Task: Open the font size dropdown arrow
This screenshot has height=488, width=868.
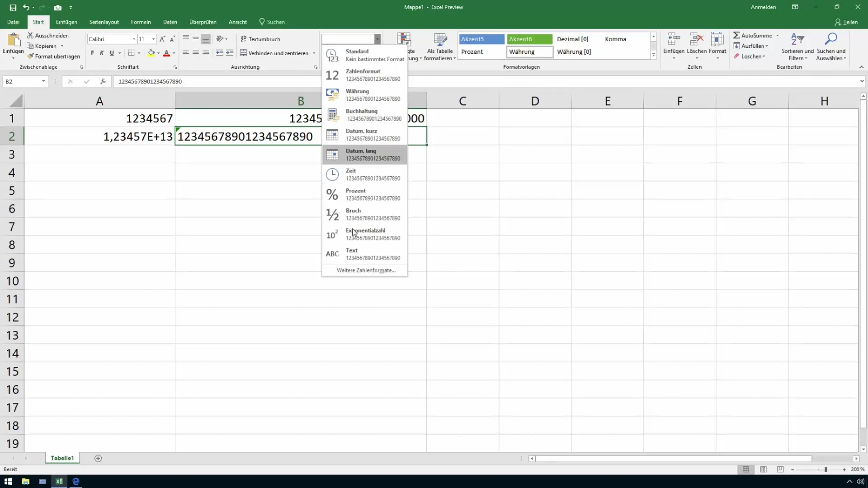Action: point(154,39)
